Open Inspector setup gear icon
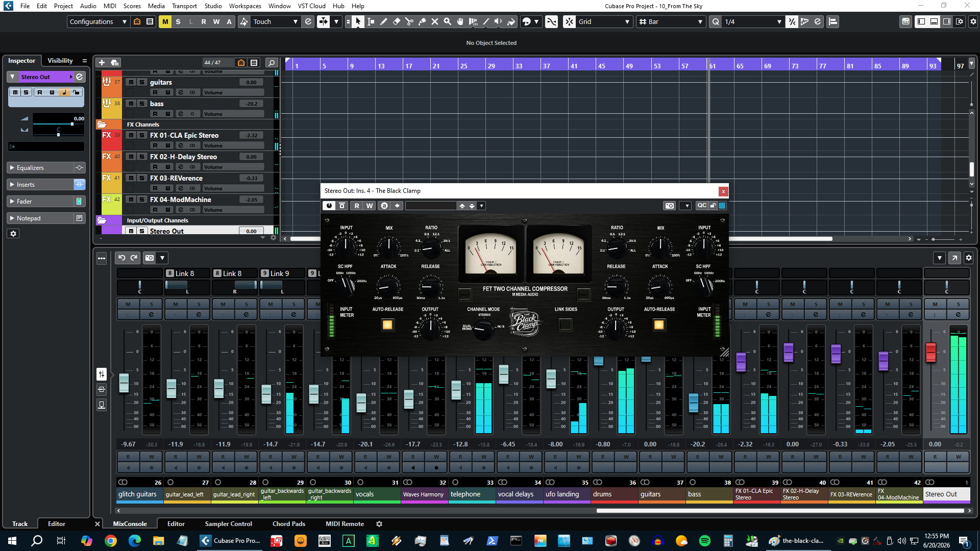 click(x=14, y=234)
